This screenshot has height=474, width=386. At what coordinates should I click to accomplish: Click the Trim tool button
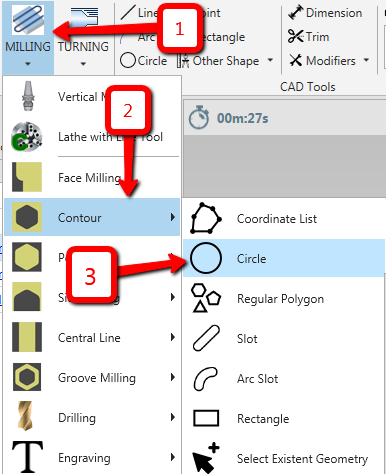(309, 37)
